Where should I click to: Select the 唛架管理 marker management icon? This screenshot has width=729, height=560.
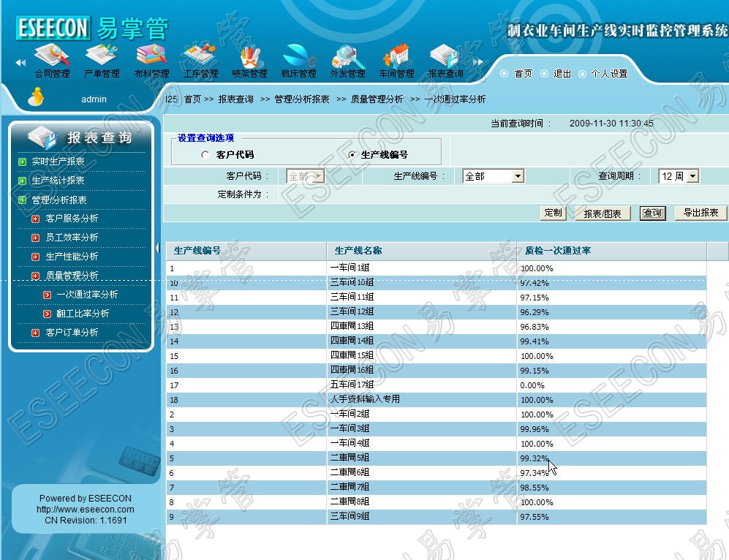point(249,57)
